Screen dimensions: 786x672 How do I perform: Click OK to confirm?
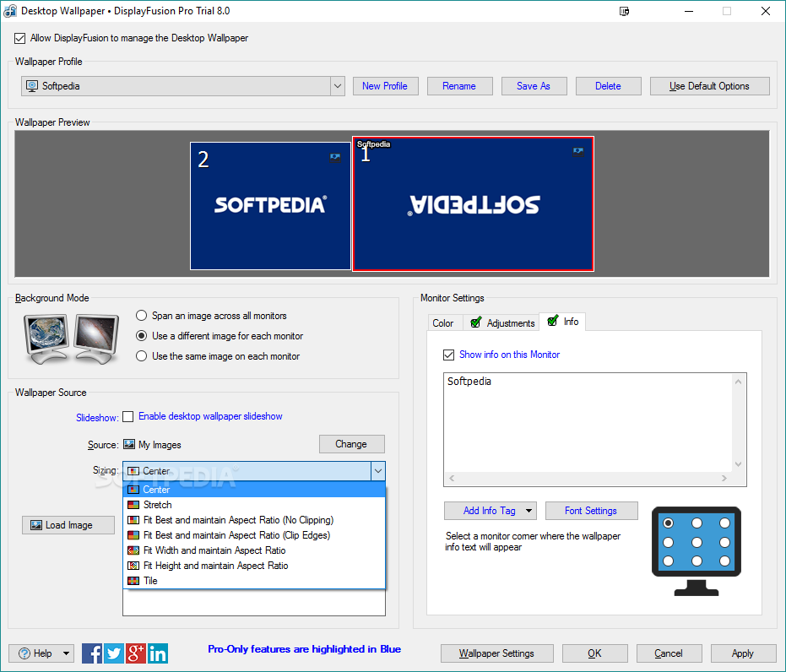coord(594,653)
